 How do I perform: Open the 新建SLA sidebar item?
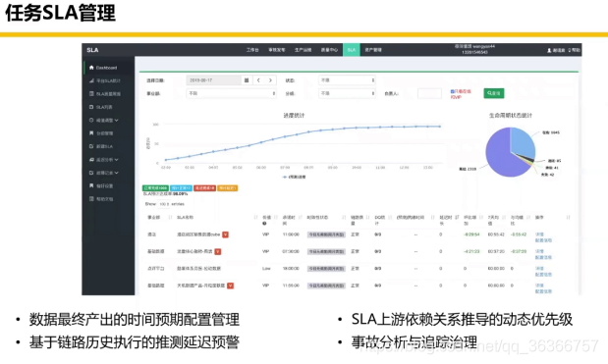[101, 146]
